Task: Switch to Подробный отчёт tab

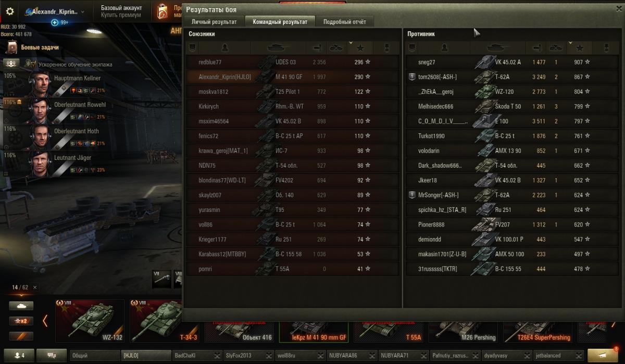Action: coord(344,22)
